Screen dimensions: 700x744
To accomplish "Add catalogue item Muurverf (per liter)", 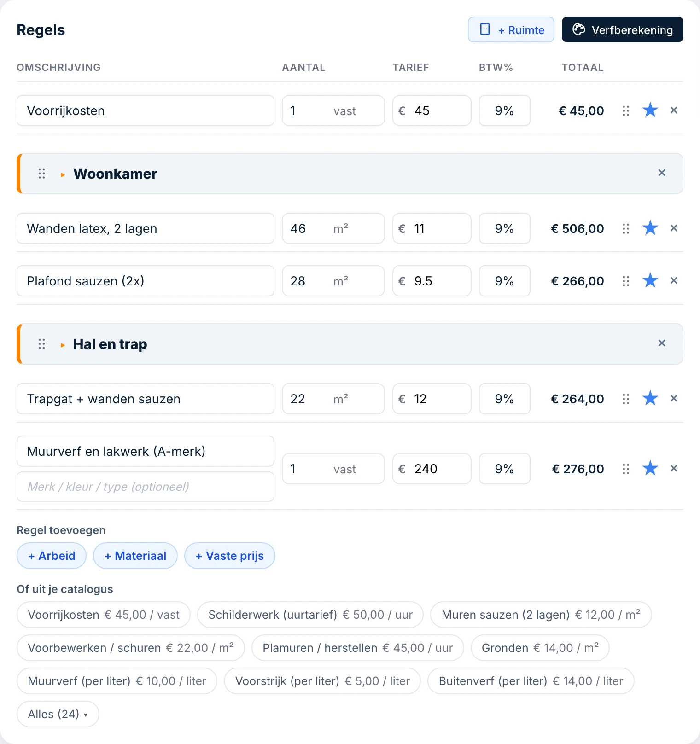I will 117,681.
